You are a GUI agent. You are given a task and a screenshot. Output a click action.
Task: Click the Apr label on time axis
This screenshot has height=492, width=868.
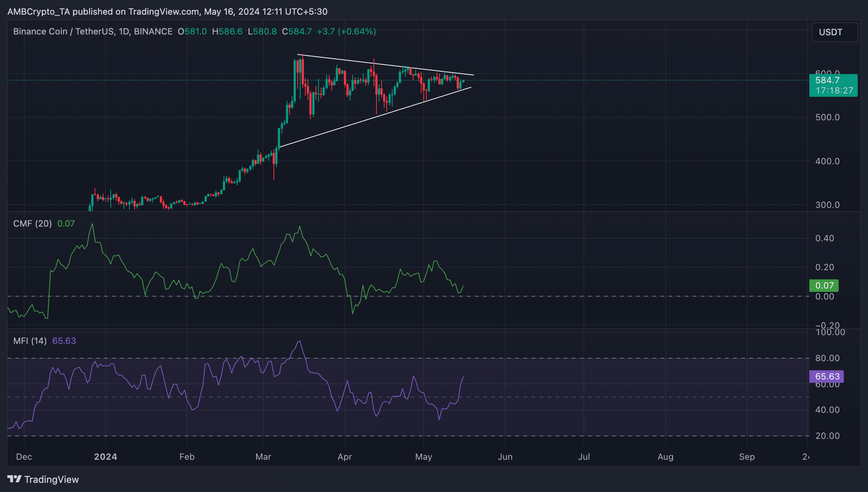[x=345, y=457]
